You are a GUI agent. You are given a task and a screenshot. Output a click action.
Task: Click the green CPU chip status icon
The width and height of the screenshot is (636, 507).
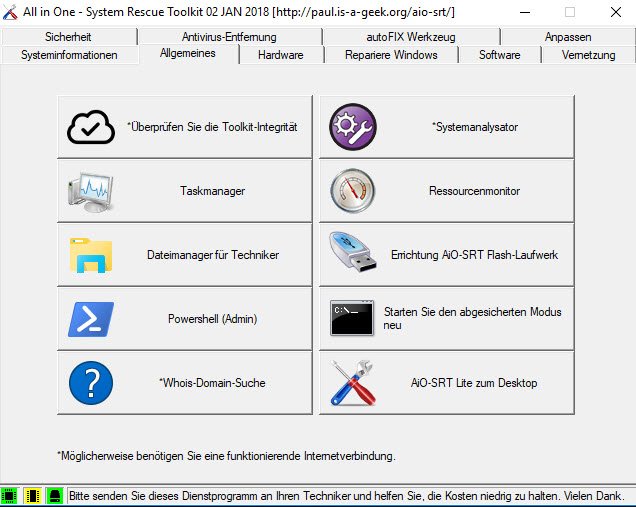point(9,496)
